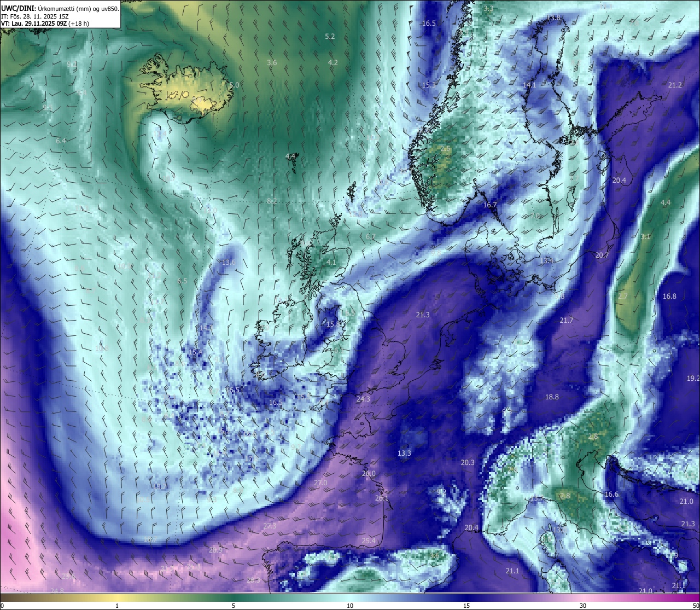Click the color scale label 15
This screenshot has width=700, height=610.
pos(466,606)
